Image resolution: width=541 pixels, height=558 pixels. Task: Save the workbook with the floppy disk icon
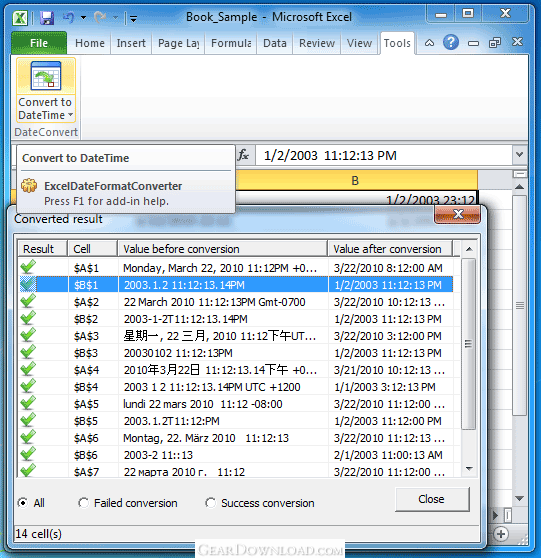[x=47, y=17]
